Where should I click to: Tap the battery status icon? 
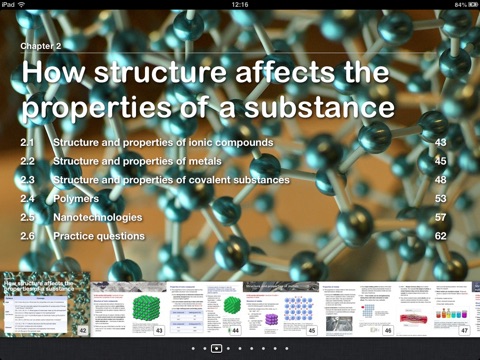(473, 5)
